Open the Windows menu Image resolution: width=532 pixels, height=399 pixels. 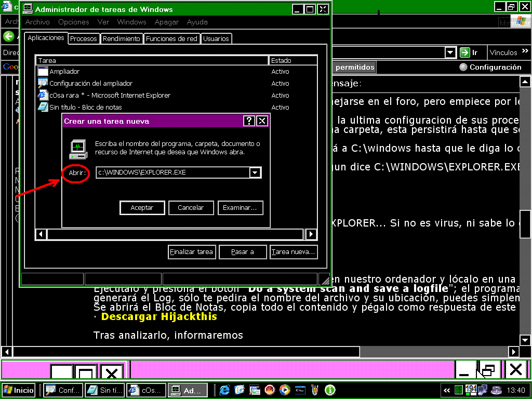[x=131, y=22]
